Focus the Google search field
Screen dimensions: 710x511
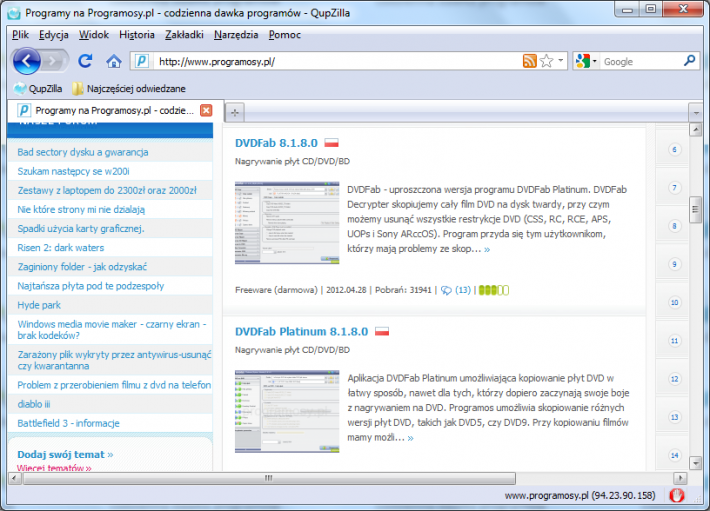pyautogui.click(x=641, y=61)
